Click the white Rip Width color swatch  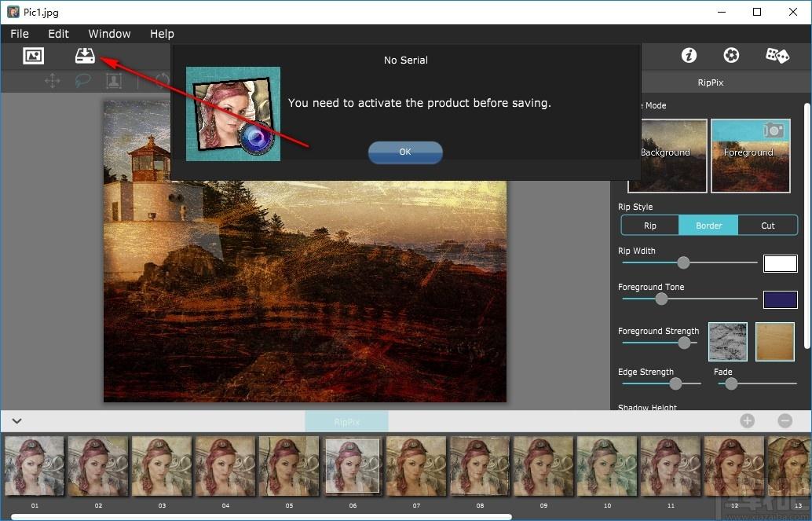click(780, 263)
